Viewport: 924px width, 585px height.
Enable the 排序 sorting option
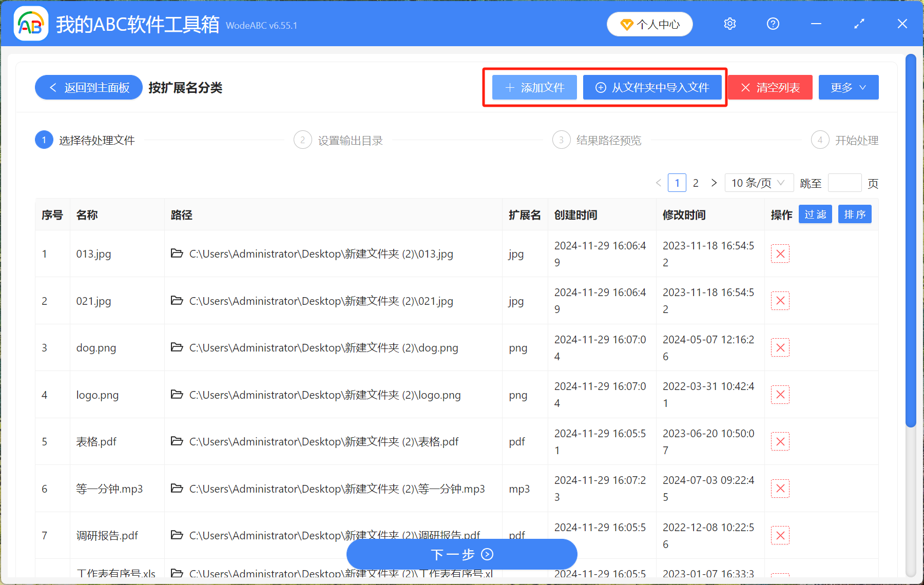tap(854, 214)
